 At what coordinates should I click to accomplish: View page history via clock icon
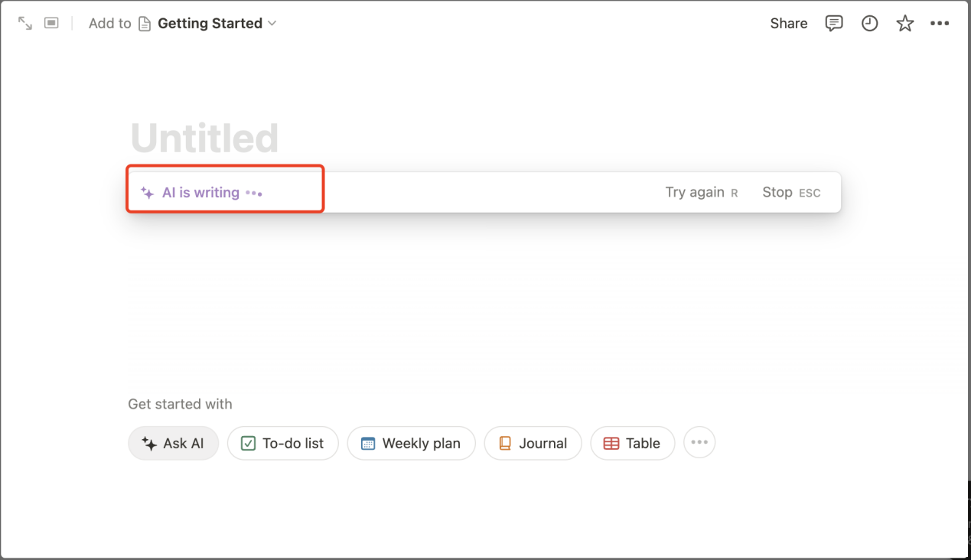(870, 24)
